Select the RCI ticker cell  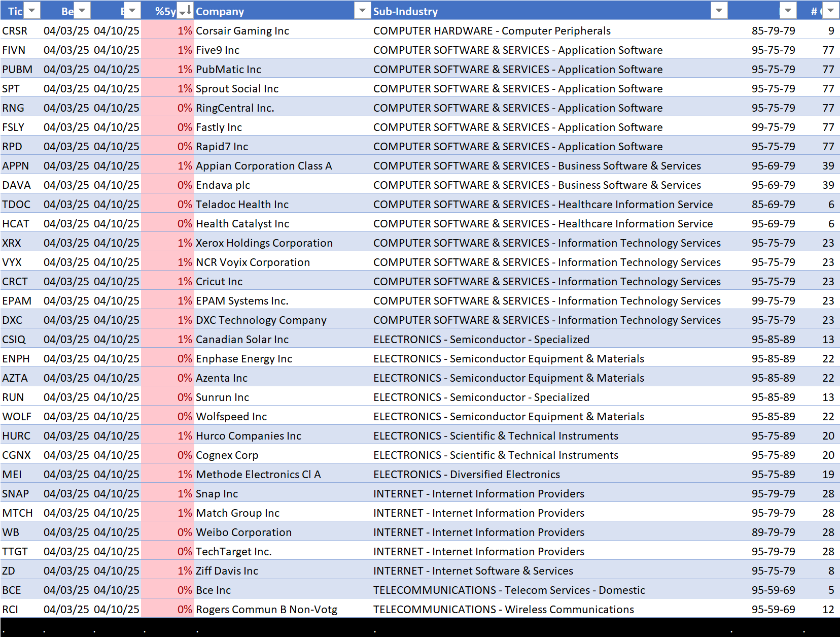(x=21, y=610)
